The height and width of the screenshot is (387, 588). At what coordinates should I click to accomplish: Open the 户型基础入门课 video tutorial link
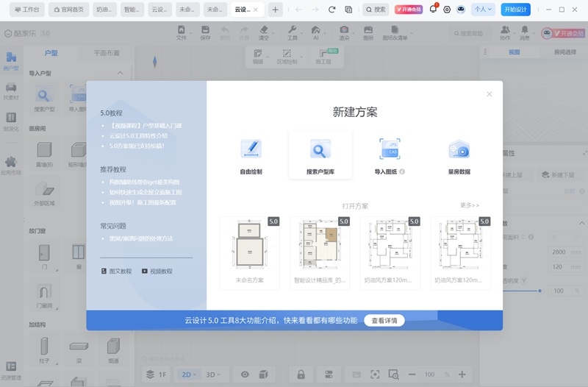[146, 125]
